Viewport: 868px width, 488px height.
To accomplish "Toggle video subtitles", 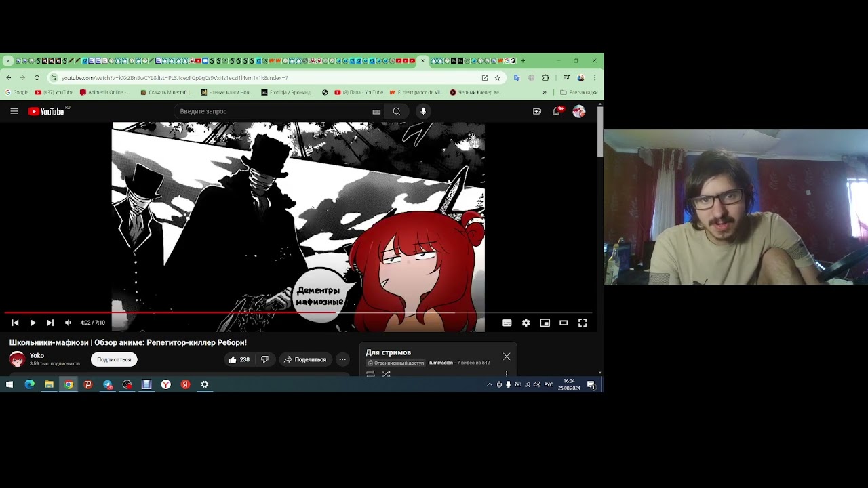I will coord(507,323).
